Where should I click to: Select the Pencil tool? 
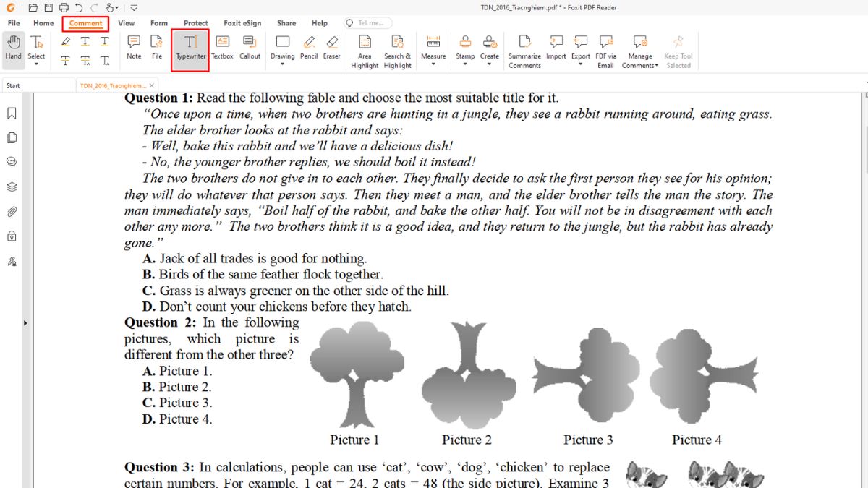(x=309, y=48)
